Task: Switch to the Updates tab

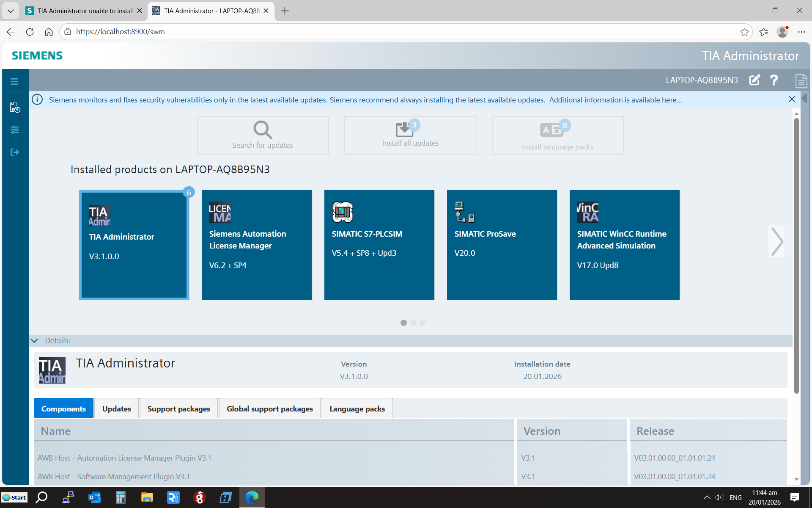Action: coord(116,409)
